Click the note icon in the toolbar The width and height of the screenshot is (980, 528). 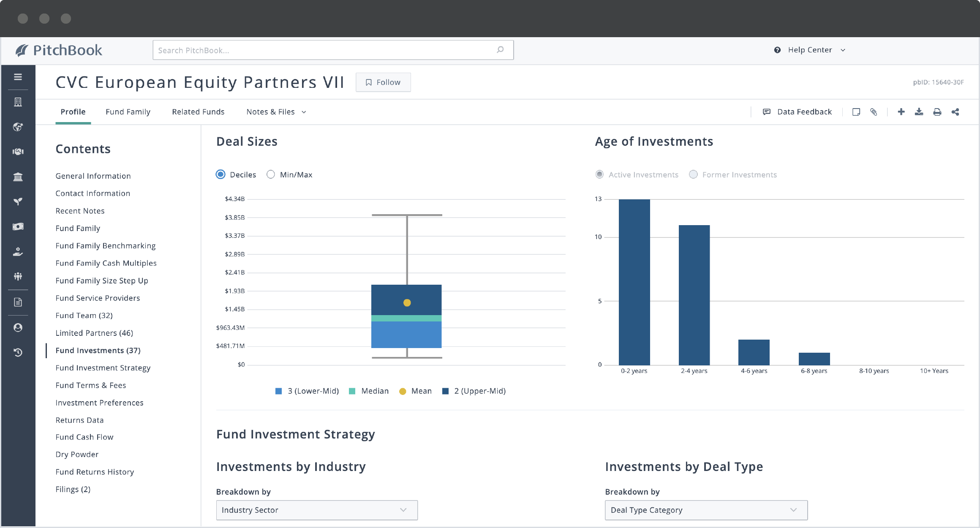click(856, 112)
